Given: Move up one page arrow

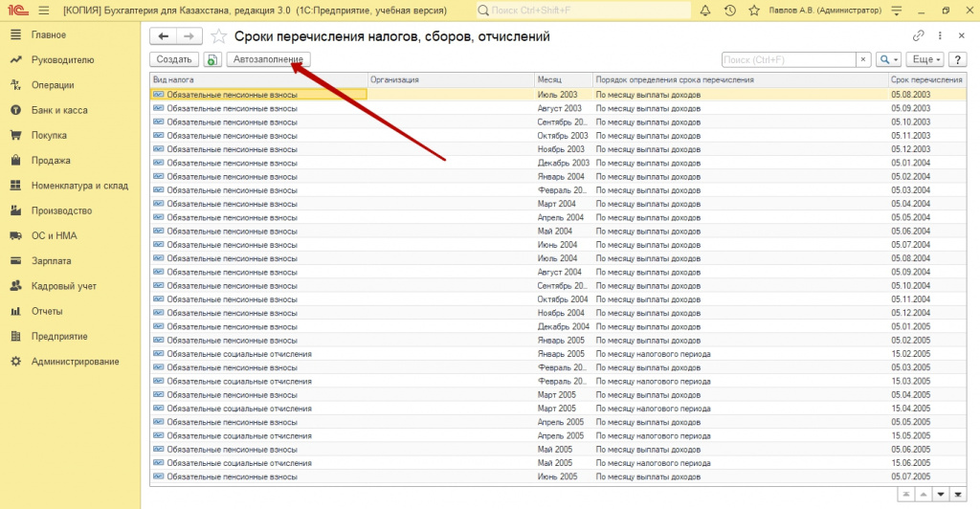Looking at the screenshot, I should [924, 495].
